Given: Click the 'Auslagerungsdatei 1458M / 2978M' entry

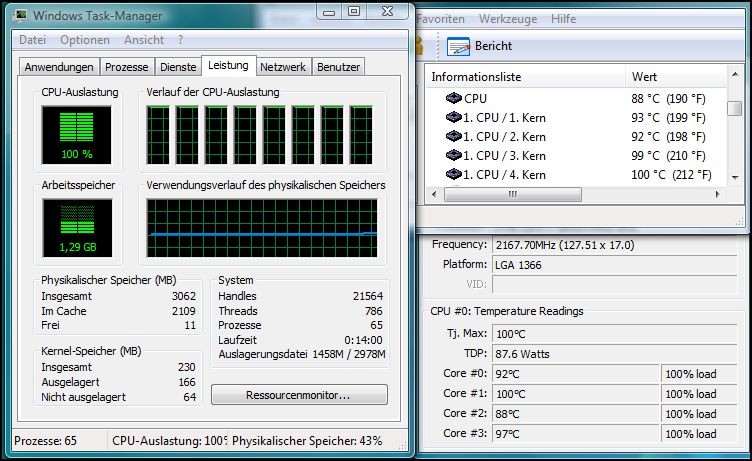Looking at the screenshot, I should (302, 355).
